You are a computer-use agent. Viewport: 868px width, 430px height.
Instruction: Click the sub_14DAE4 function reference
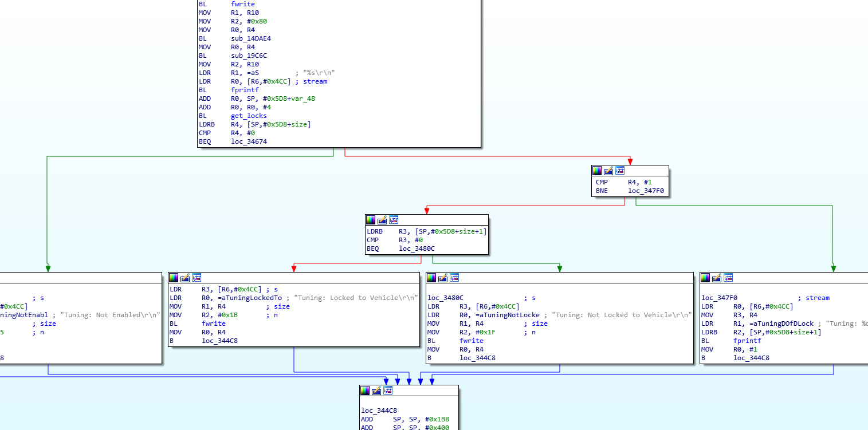coord(251,38)
